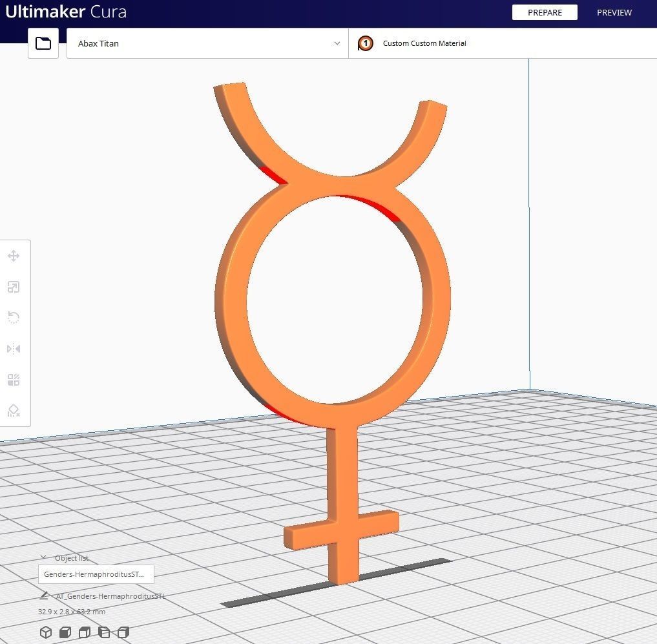Open file using the folder icon

click(x=43, y=43)
